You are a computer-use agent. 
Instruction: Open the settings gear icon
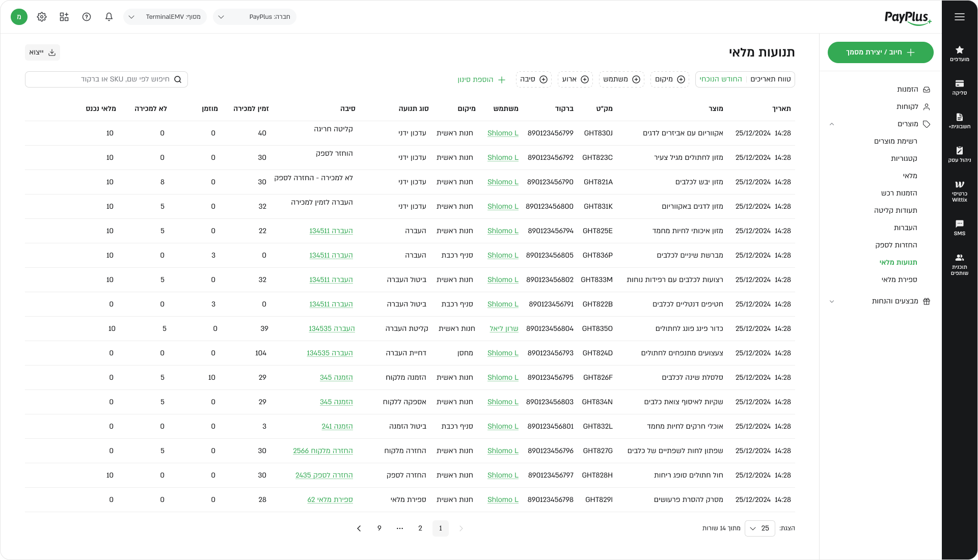[x=42, y=17]
